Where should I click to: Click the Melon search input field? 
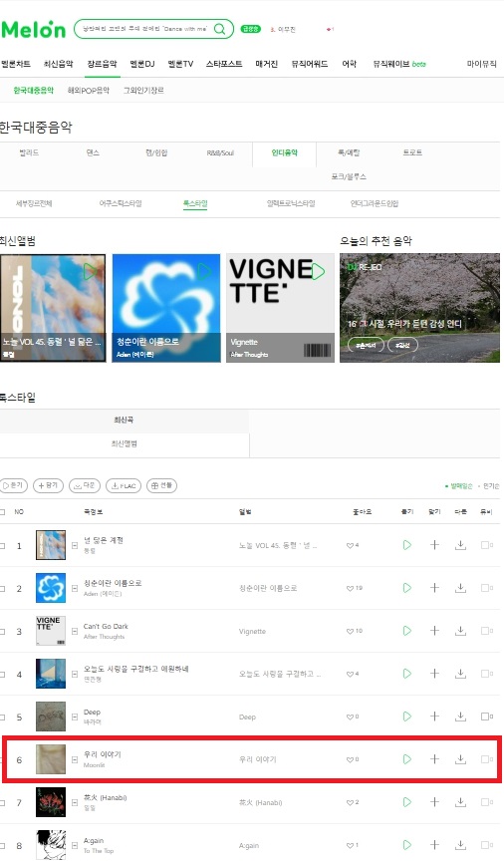coord(145,29)
